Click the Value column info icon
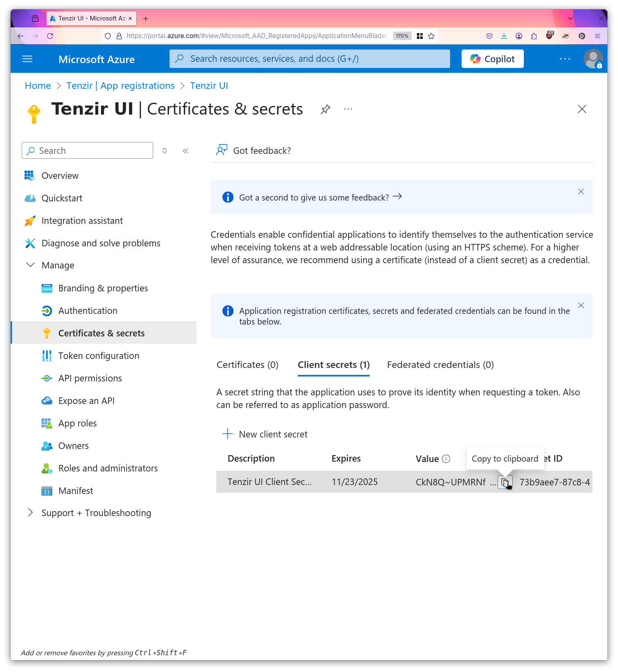This screenshot has width=618, height=672. [446, 459]
